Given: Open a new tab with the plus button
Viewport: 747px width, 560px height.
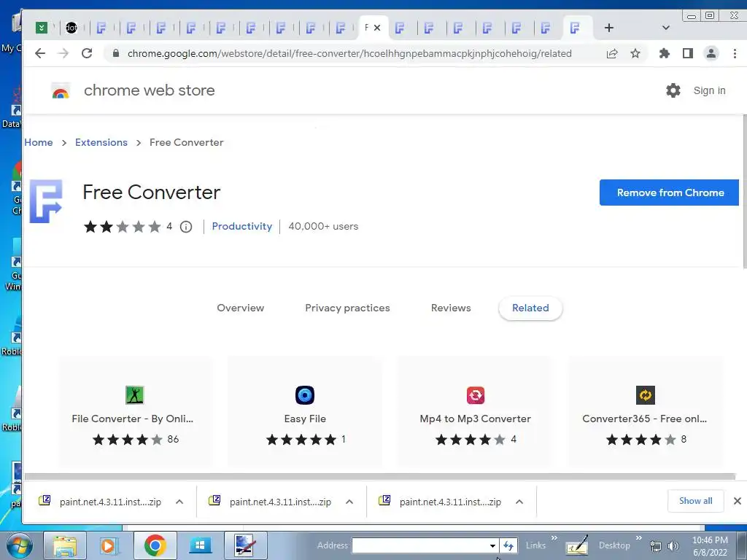Looking at the screenshot, I should pyautogui.click(x=609, y=28).
